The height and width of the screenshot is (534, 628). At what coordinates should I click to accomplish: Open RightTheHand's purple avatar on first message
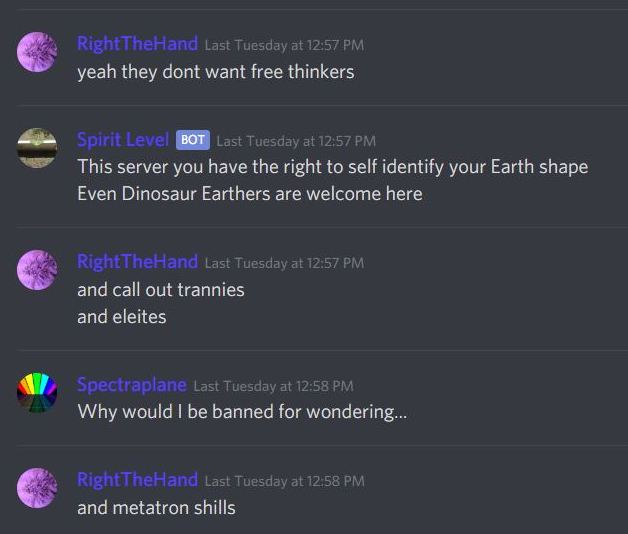(37, 52)
